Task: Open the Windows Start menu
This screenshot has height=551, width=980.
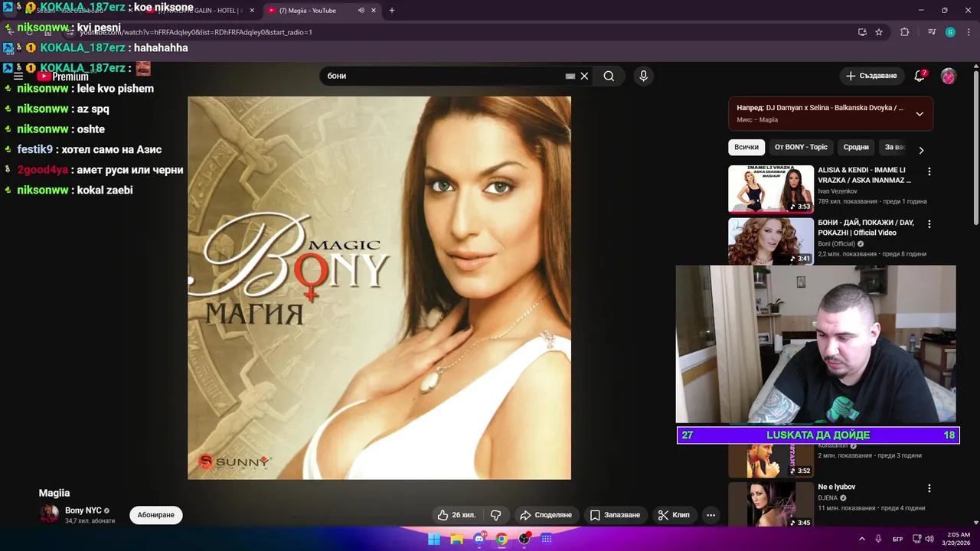Action: pos(434,539)
